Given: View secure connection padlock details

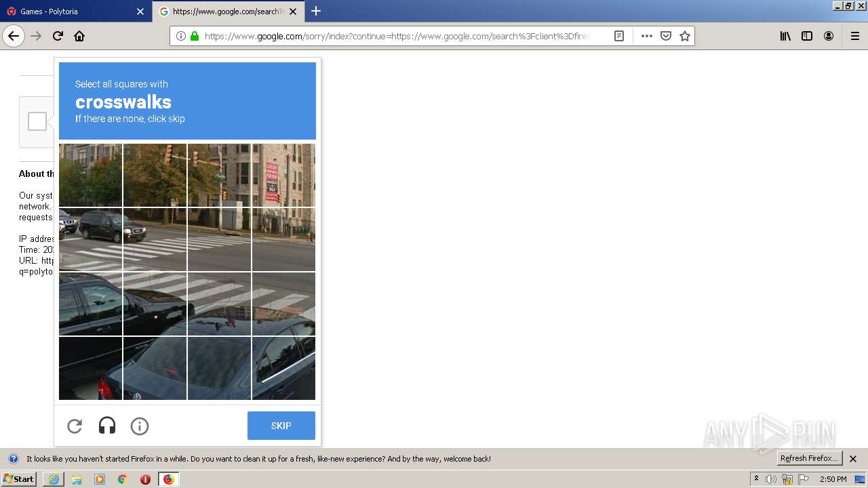Looking at the screenshot, I should 195,36.
